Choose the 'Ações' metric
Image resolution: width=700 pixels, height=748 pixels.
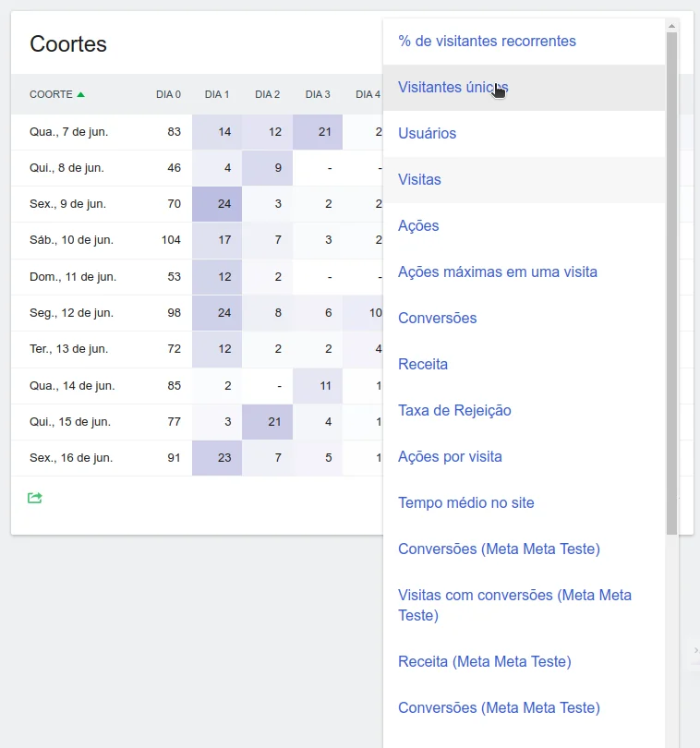[x=418, y=226]
